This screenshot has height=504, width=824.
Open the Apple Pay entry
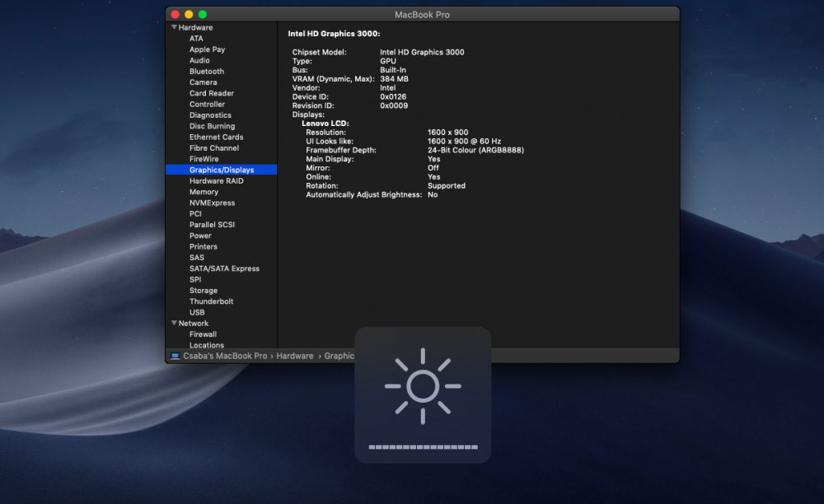207,49
